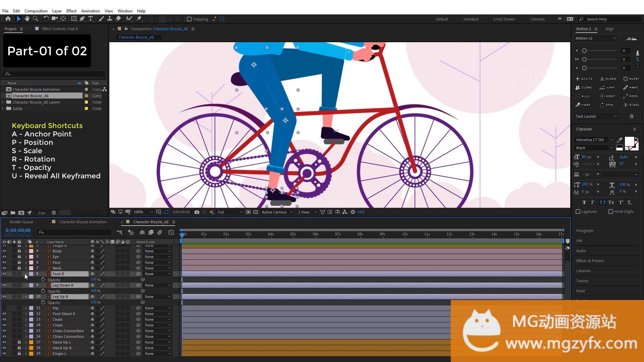Open the Task Launch dropdown

click(x=596, y=116)
